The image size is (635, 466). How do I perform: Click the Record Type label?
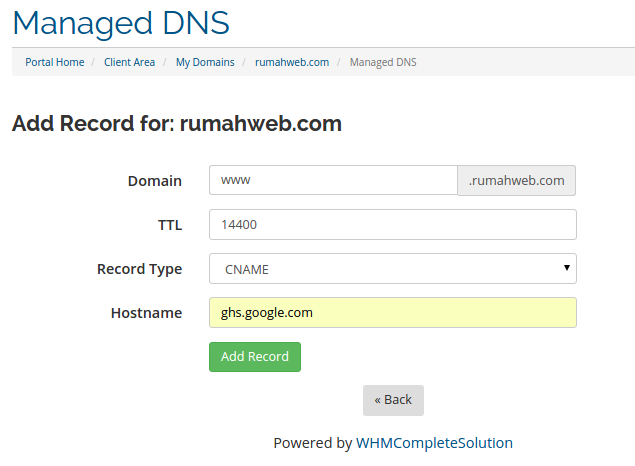point(139,269)
